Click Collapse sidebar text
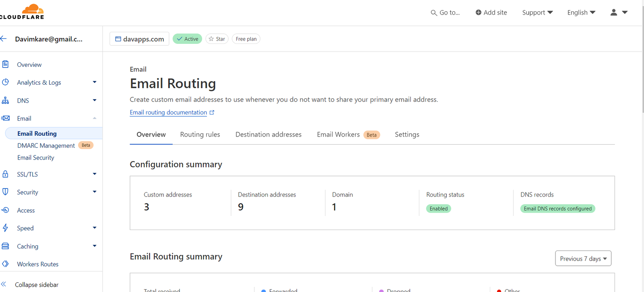644x292 pixels. pyautogui.click(x=37, y=284)
